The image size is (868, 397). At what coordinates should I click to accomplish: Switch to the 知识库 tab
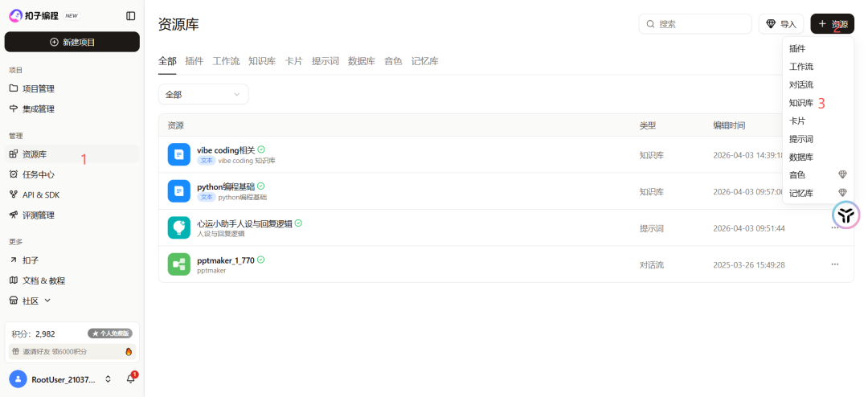[x=262, y=61]
